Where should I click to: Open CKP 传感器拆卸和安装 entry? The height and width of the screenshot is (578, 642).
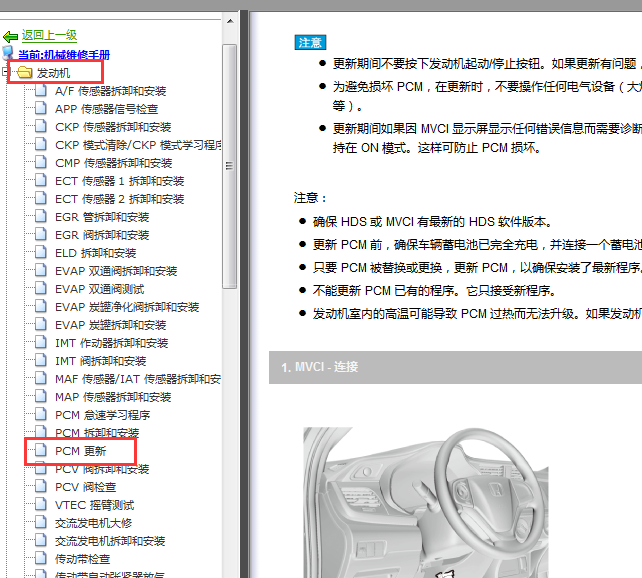point(113,127)
